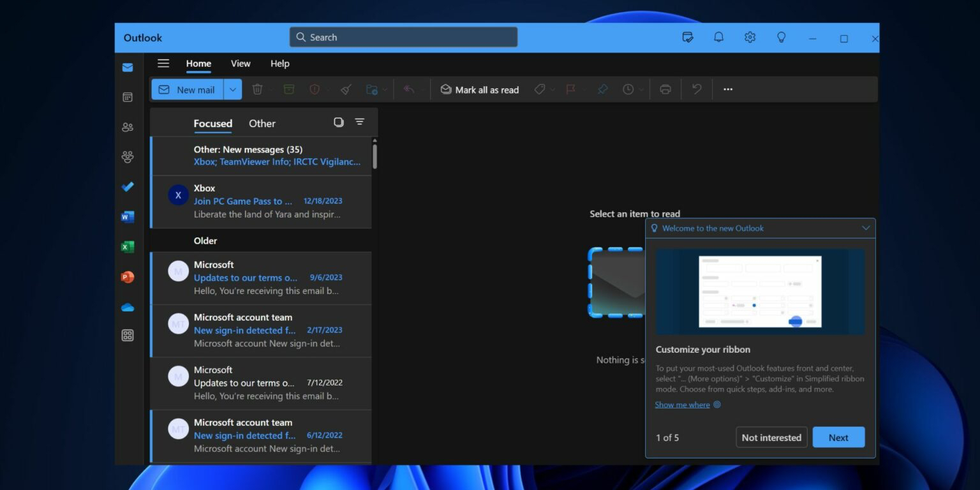Open the People contacts icon
980x490 pixels.
tap(128, 127)
